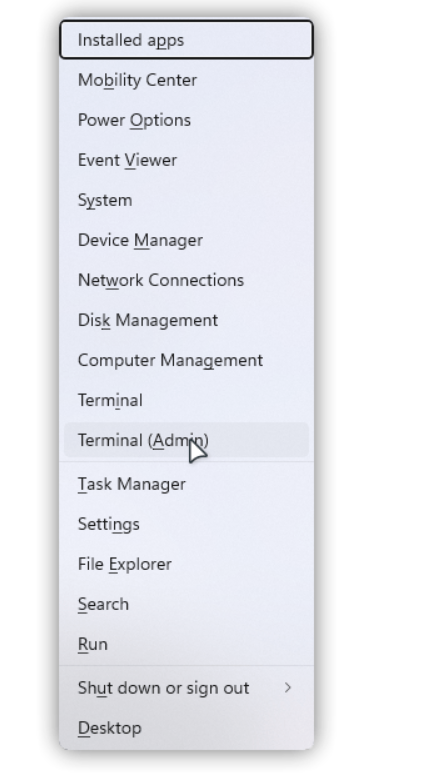The height and width of the screenshot is (783, 435).
Task: Launch File Explorer
Action: click(186, 564)
